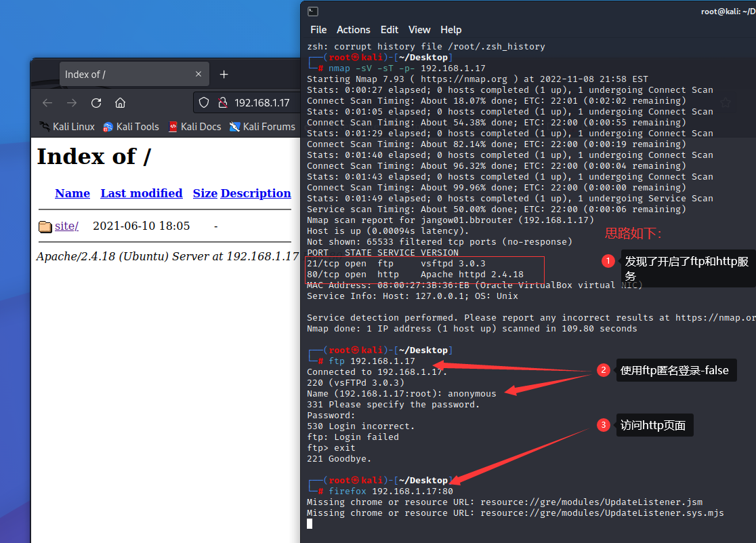
Task: Click the '221 Goodbye.' terminal line
Action: [x=339, y=459]
